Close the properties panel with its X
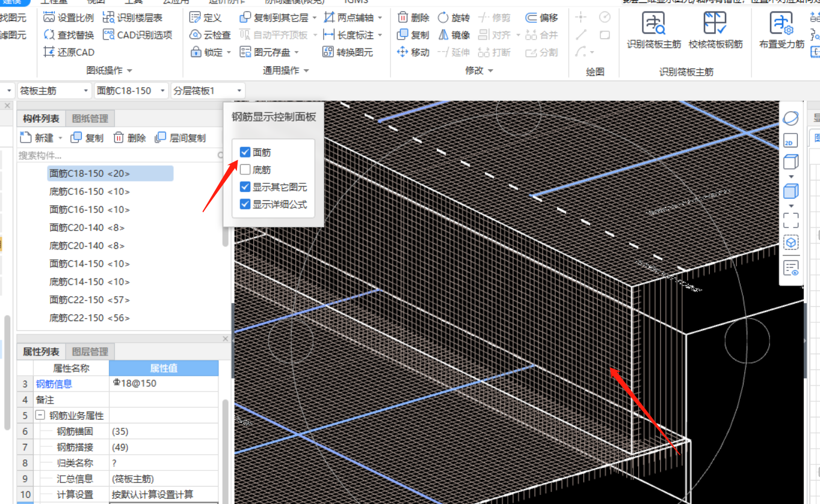The width and height of the screenshot is (820, 504). tap(226, 339)
